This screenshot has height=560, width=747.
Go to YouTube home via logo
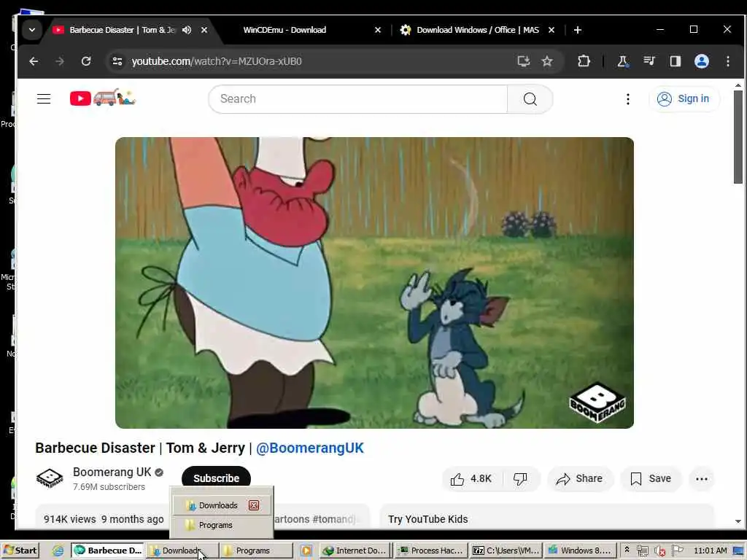click(x=102, y=98)
